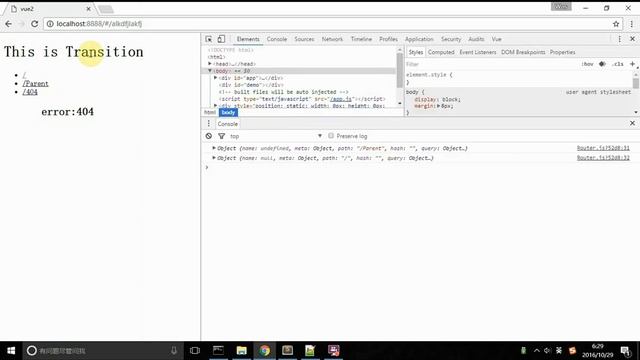Open the top execution context dropdown
Screen dimensions: 640x360
(x=276, y=136)
